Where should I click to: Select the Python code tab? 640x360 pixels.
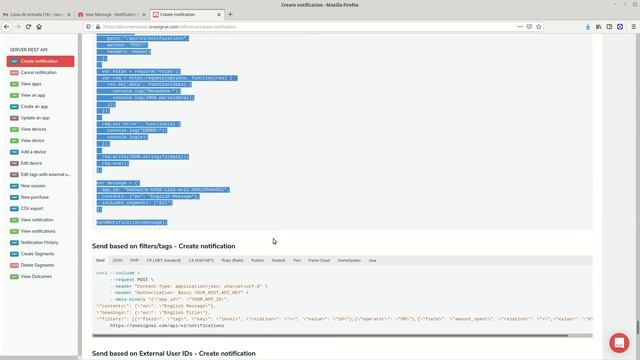click(x=258, y=260)
